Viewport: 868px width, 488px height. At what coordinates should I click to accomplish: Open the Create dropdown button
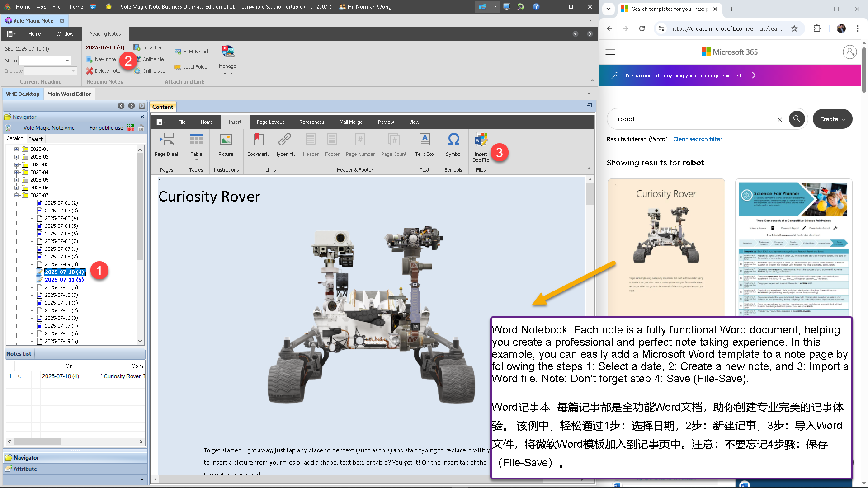click(x=832, y=119)
